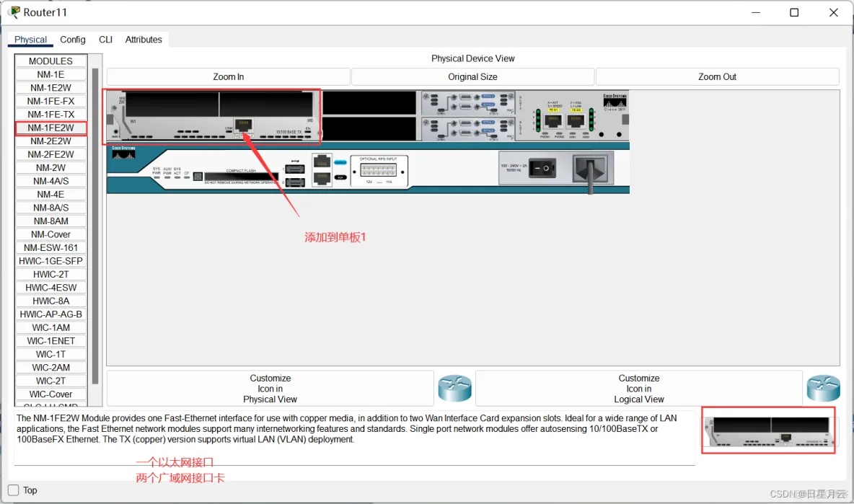Click the lower USB port on router

295,182
